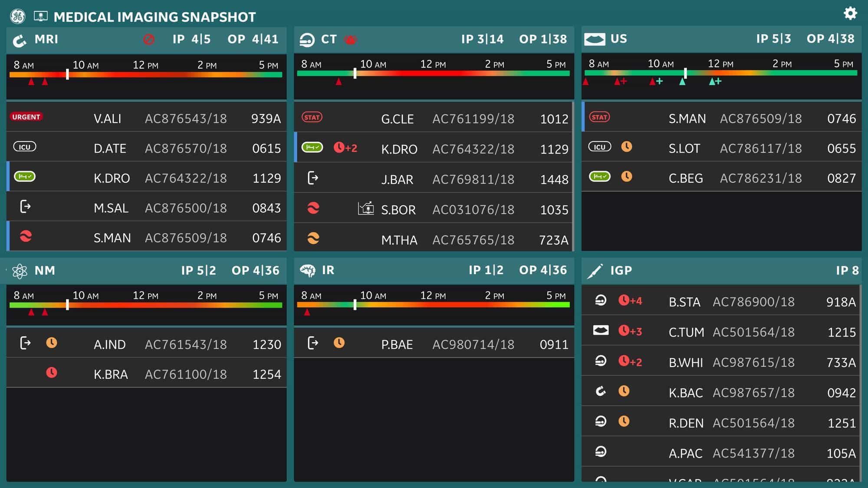Viewport: 868px width, 488px height.
Task: Click the teal marker on US timeline
Action: click(x=682, y=82)
